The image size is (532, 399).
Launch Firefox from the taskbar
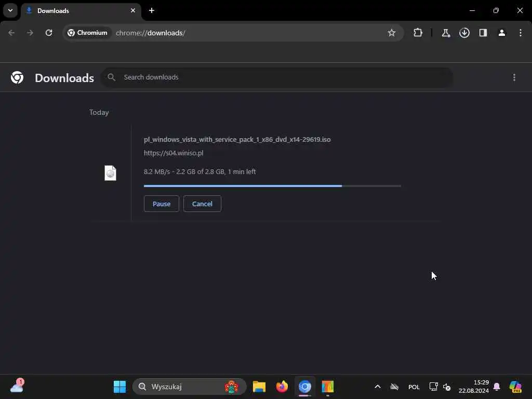click(282, 387)
